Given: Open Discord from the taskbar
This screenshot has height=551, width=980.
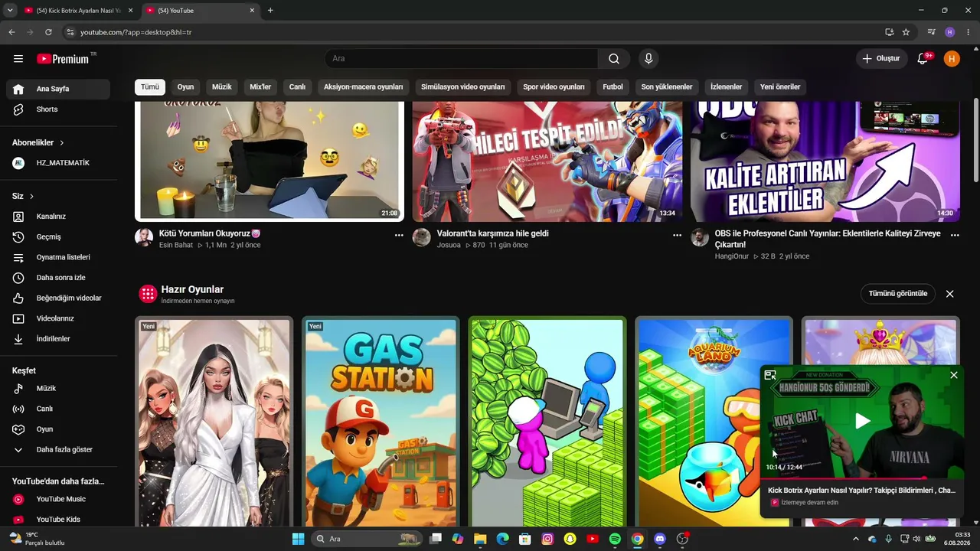Looking at the screenshot, I should [x=660, y=539].
